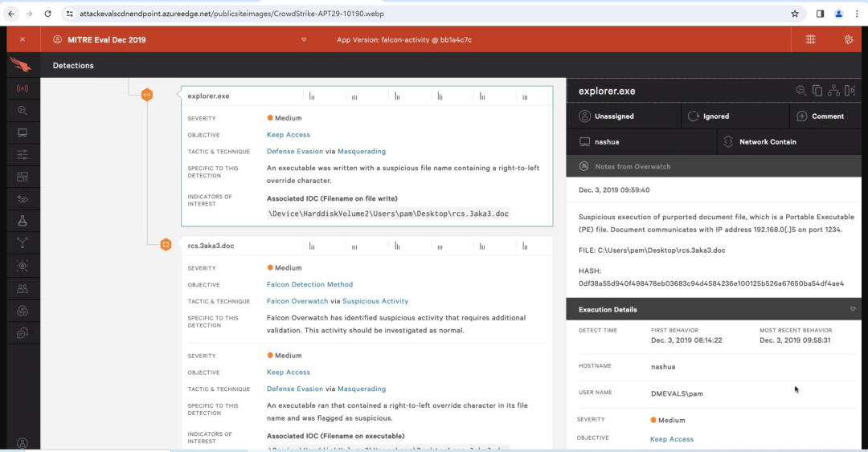Open the branching graph sidebar icon
Screen dimensions: 868x452
click(x=23, y=243)
